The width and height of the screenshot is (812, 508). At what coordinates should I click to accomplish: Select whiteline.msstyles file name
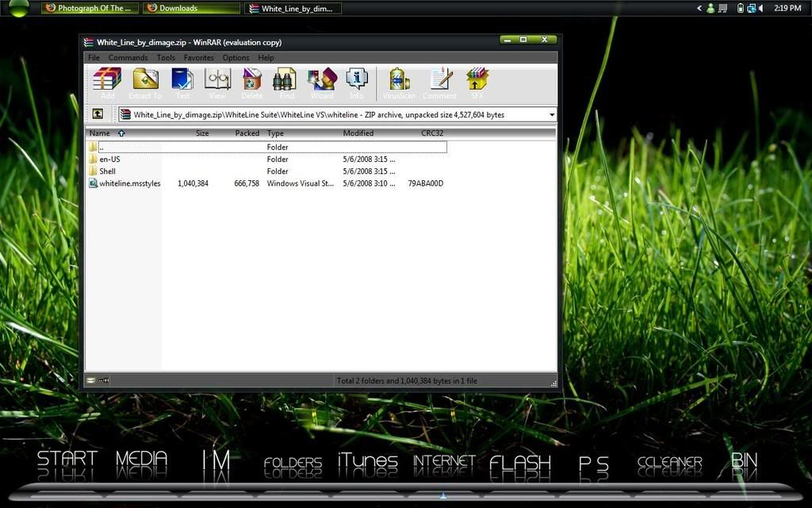pyautogui.click(x=130, y=183)
